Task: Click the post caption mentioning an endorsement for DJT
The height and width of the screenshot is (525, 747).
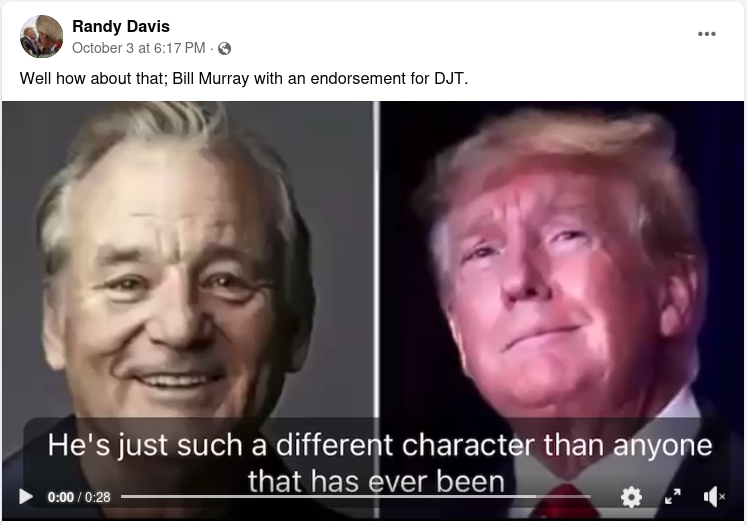Action: tap(244, 78)
